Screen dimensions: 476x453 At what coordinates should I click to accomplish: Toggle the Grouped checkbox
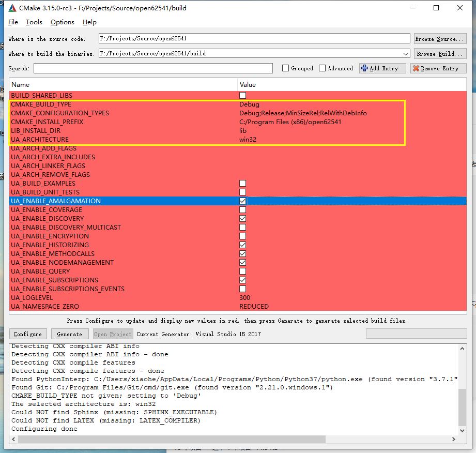(x=285, y=68)
